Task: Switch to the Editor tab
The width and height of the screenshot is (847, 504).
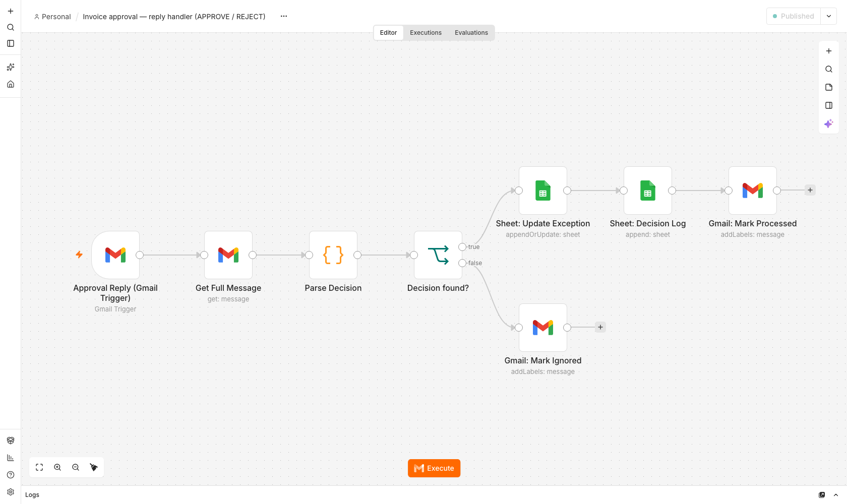Action: pos(388,33)
